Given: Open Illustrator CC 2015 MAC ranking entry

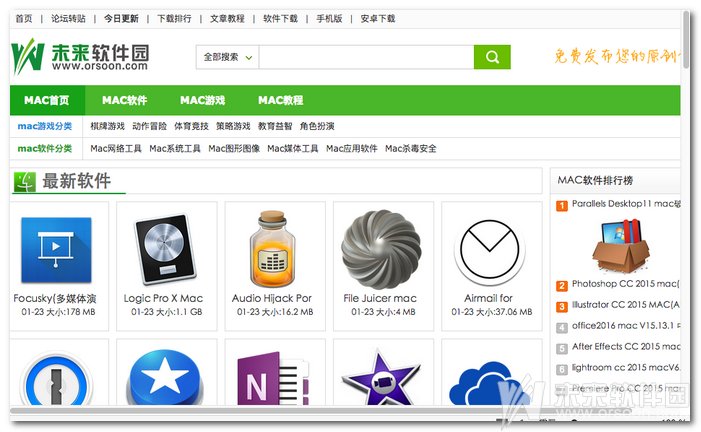Looking at the screenshot, I should (x=625, y=305).
